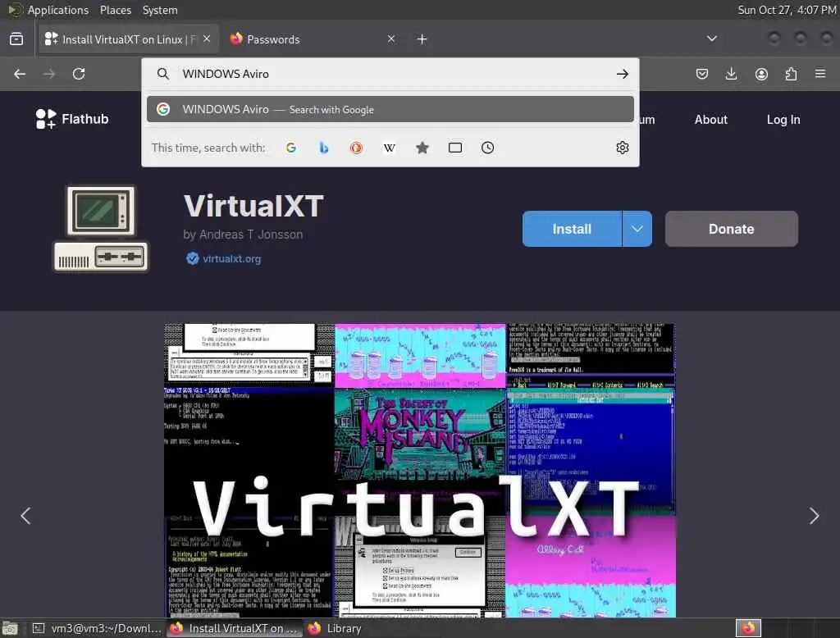
Task: Click the Log In link
Action: (x=783, y=120)
